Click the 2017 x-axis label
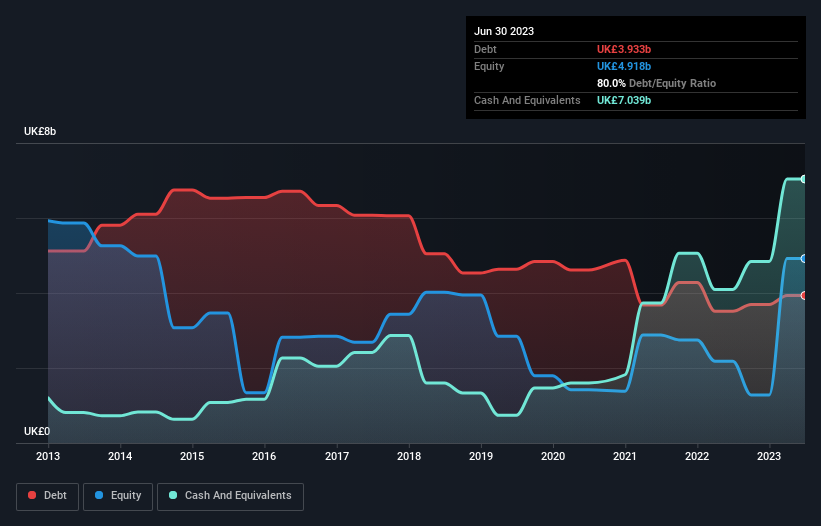The width and height of the screenshot is (821, 526). click(337, 456)
